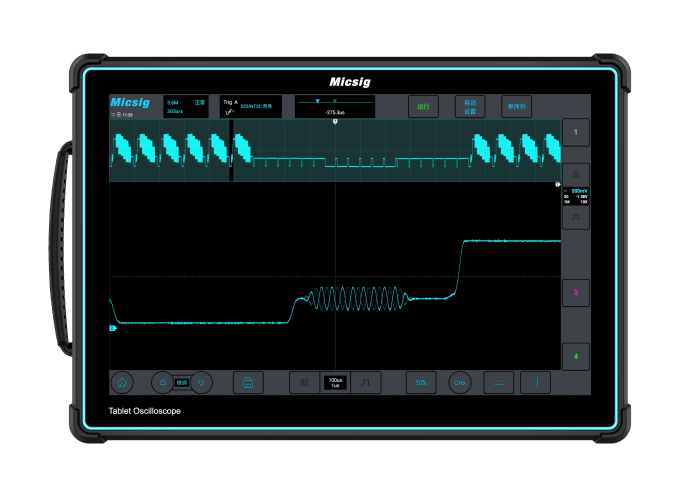The height and width of the screenshot is (497, 700).
Task: Toggle channel 1 on the right panel
Action: [x=575, y=132]
